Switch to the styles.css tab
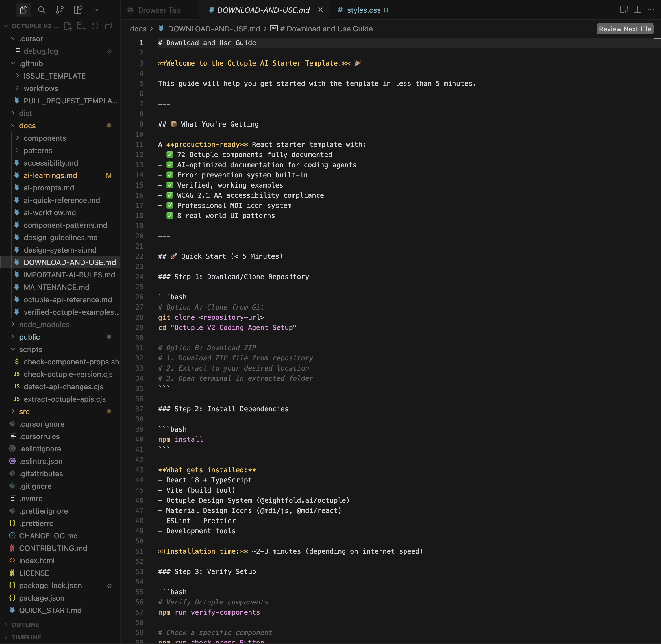 click(x=363, y=10)
